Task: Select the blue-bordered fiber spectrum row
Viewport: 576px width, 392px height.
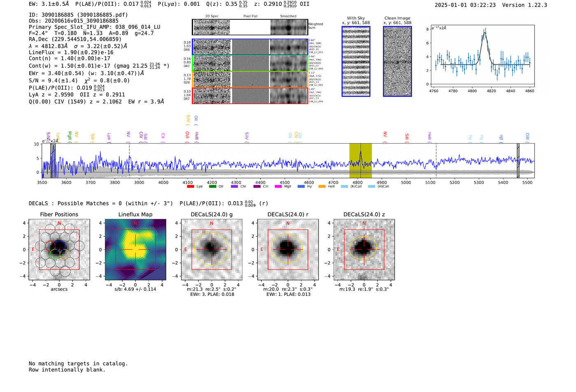Action: click(250, 46)
